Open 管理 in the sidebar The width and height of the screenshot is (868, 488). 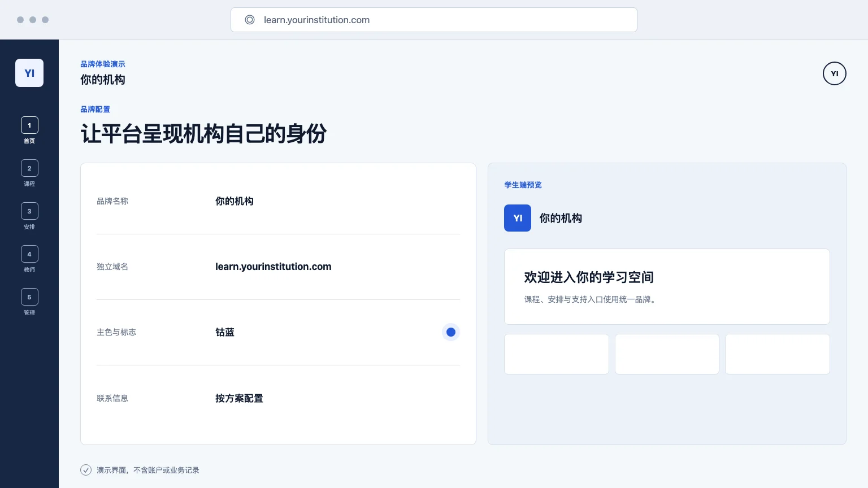click(29, 302)
